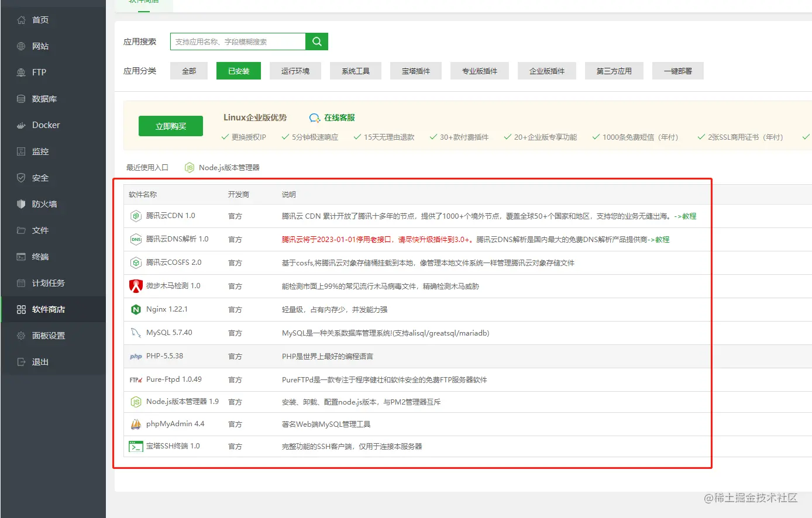Click the gear icon beside 面板设置
This screenshot has height=518, width=812.
coord(22,336)
